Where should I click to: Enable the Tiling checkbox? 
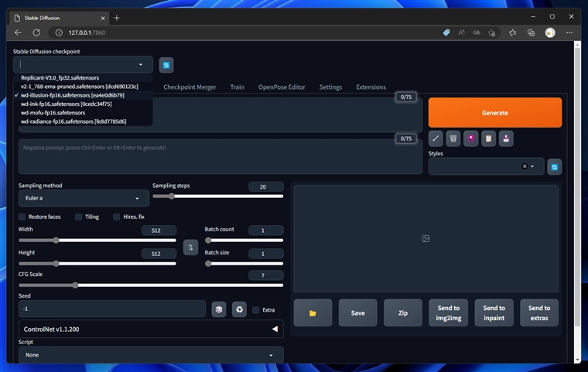click(x=78, y=217)
